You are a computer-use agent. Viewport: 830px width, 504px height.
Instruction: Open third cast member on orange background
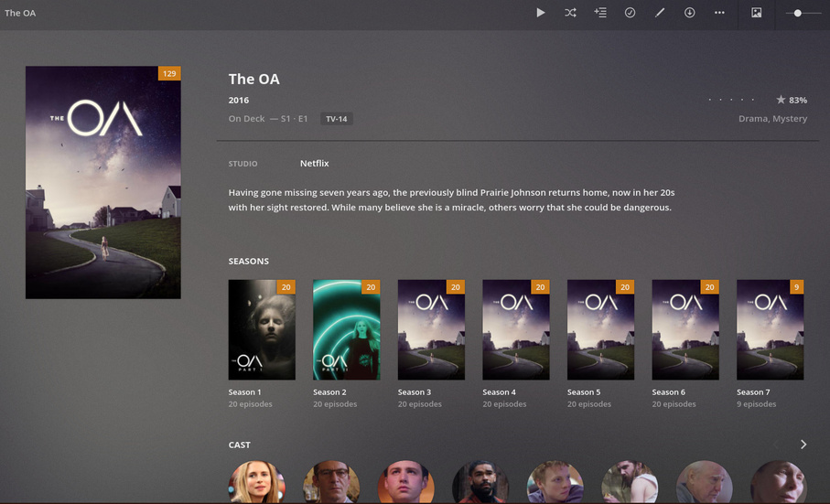(x=405, y=482)
